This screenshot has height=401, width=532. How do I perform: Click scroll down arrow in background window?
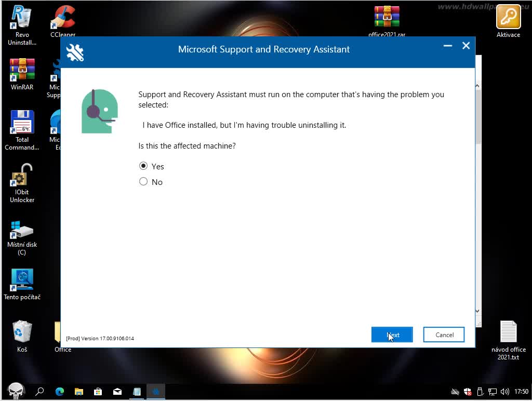point(477,311)
